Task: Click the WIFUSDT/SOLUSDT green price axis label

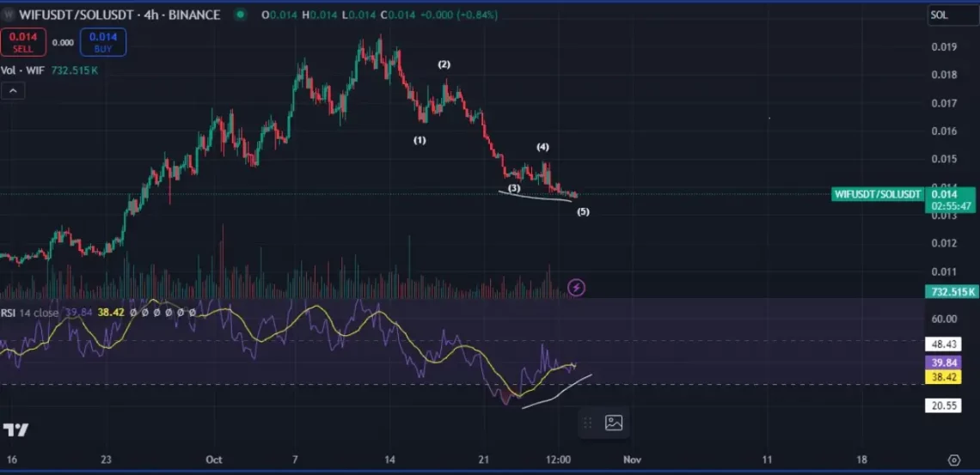Action: (x=878, y=194)
